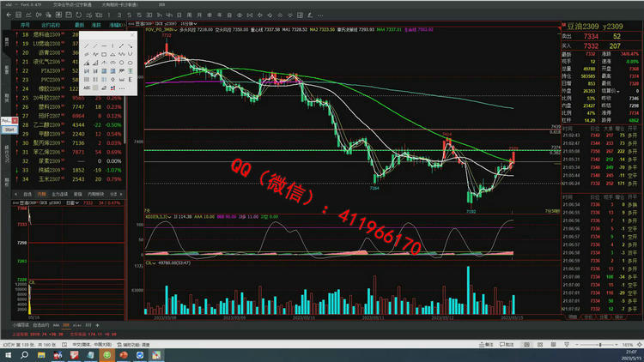Click the refresh icon in toolbar
The height and width of the screenshot is (362, 644).
[x=78, y=15]
